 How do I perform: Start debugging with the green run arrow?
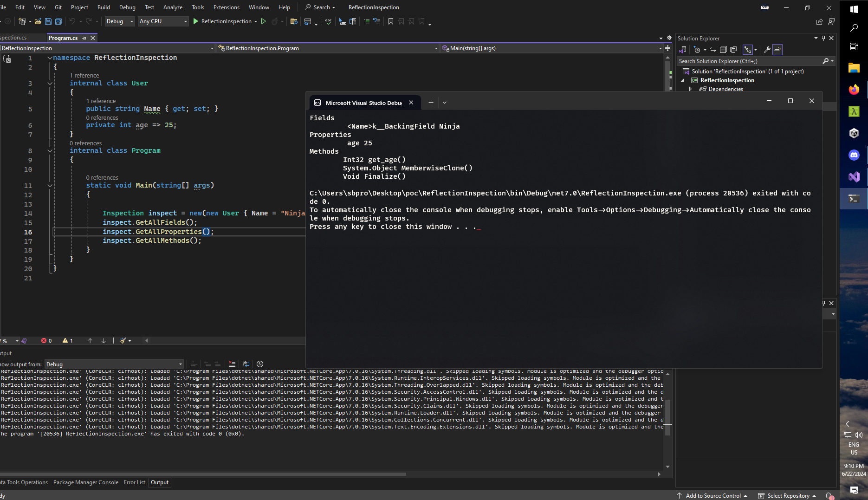click(x=195, y=21)
